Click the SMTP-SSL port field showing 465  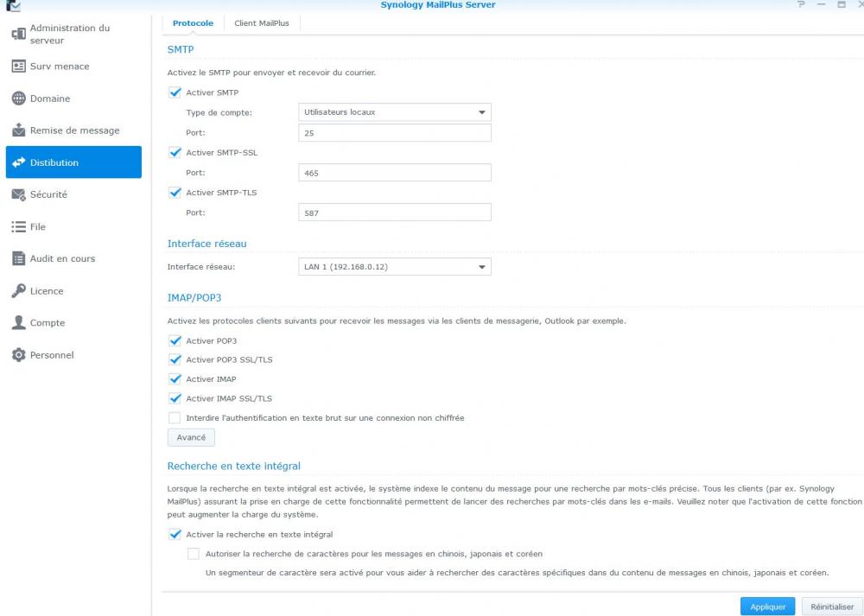[395, 173]
